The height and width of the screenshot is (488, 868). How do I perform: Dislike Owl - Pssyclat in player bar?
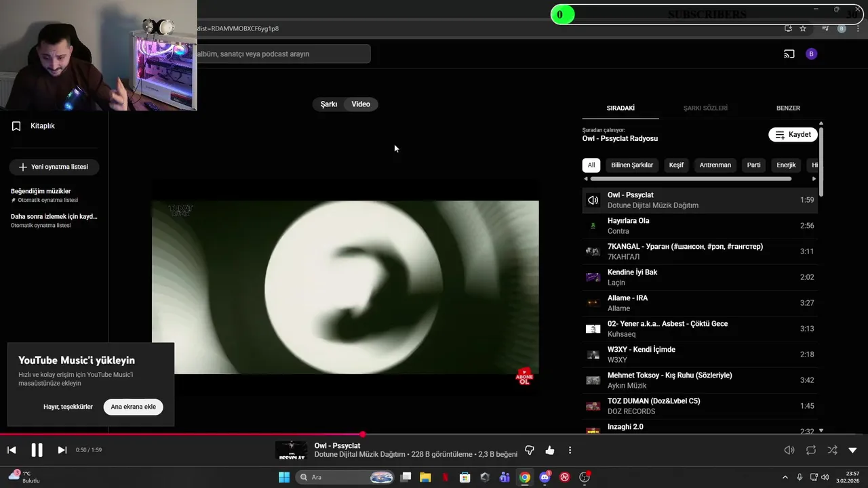[530, 450]
